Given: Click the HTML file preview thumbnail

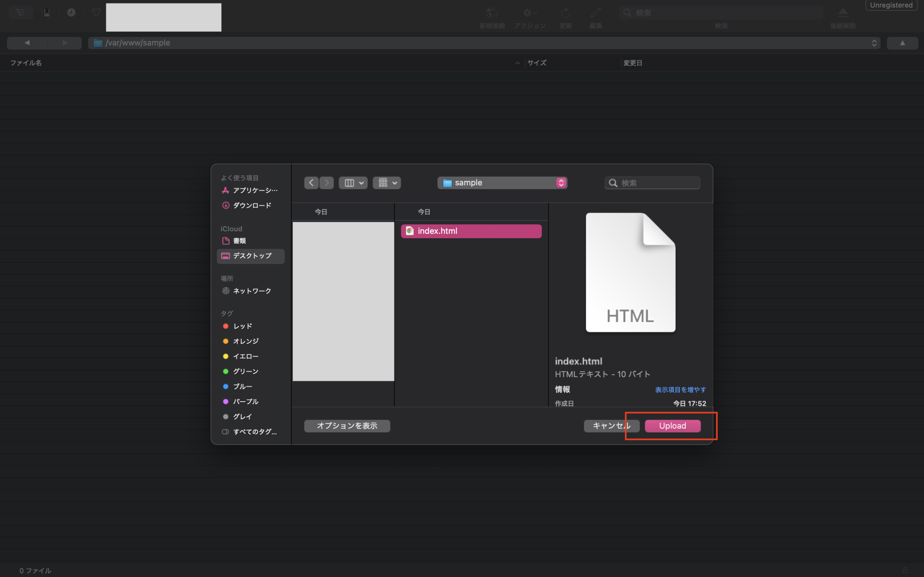Looking at the screenshot, I should pyautogui.click(x=631, y=272).
